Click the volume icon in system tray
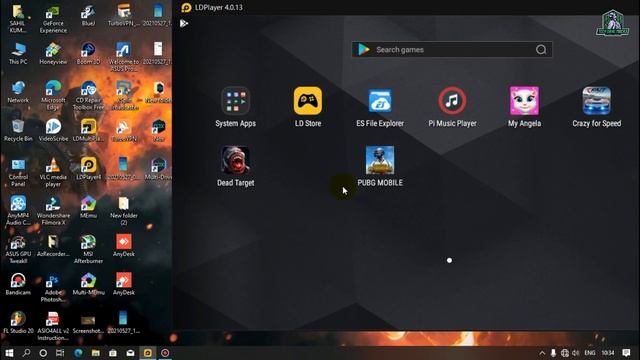 pyautogui.click(x=576, y=353)
